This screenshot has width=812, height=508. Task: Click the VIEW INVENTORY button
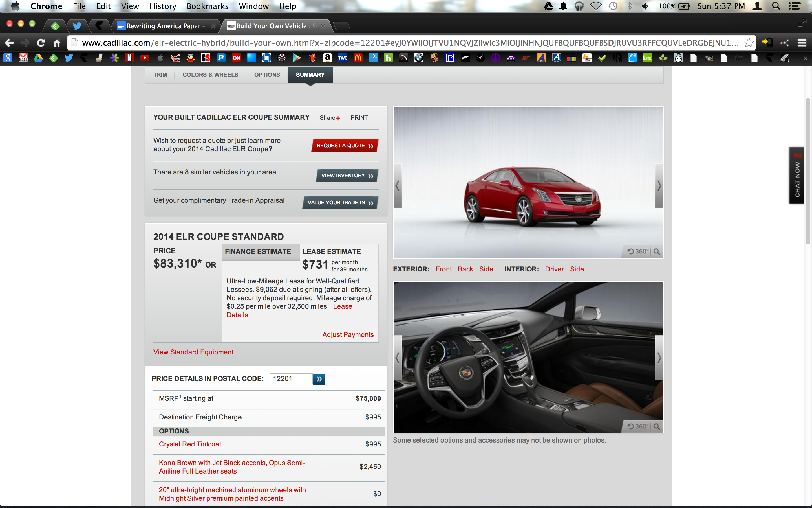pyautogui.click(x=347, y=175)
